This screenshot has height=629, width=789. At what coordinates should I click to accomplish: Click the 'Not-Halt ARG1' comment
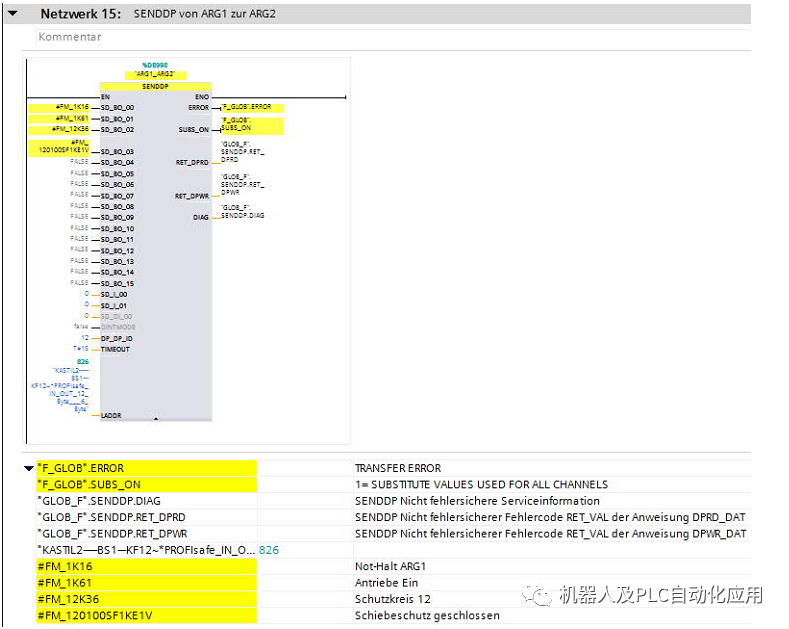tap(390, 566)
